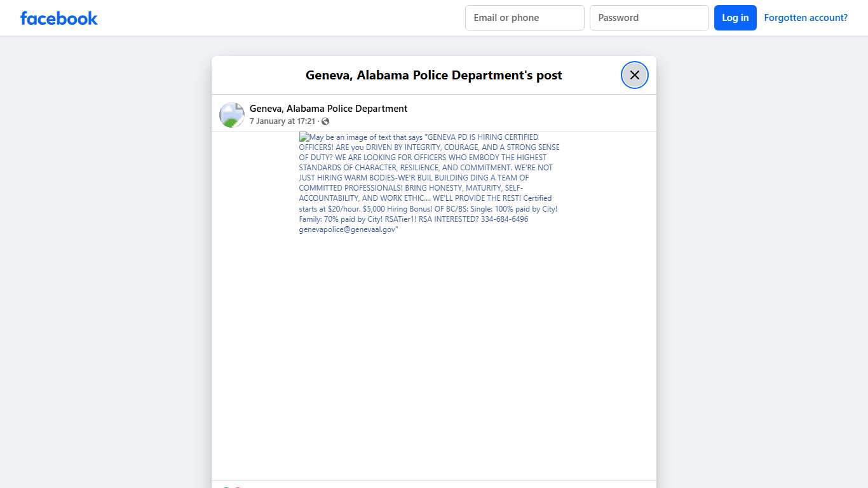Click the Password input field
The width and height of the screenshot is (868, 488).
pyautogui.click(x=649, y=18)
